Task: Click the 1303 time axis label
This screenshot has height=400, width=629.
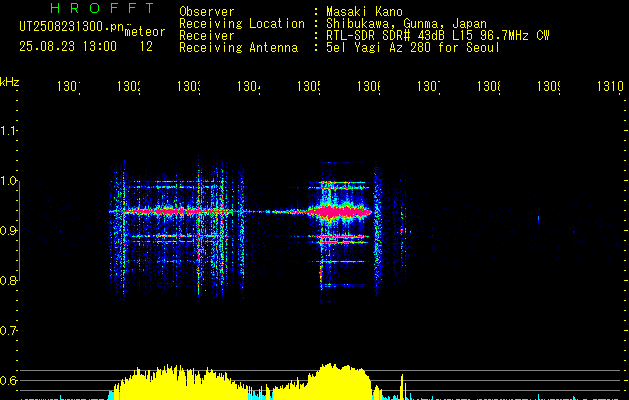Action: click(189, 86)
